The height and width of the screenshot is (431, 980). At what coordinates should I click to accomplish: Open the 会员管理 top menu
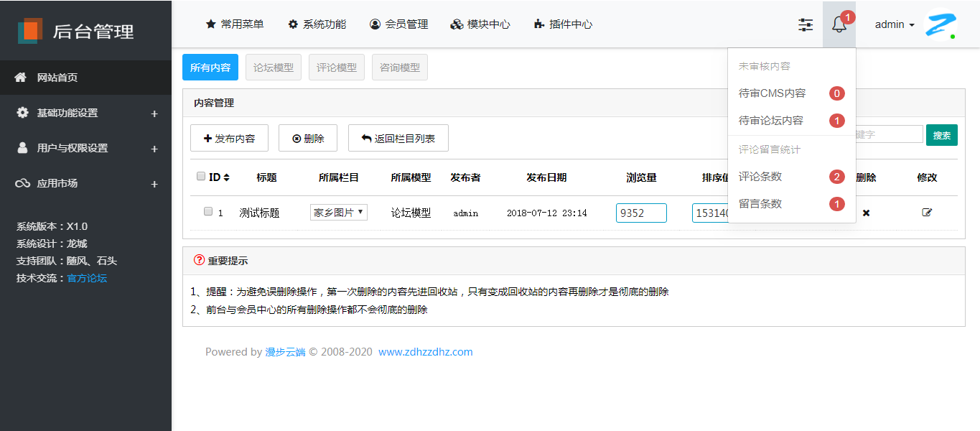(x=399, y=24)
